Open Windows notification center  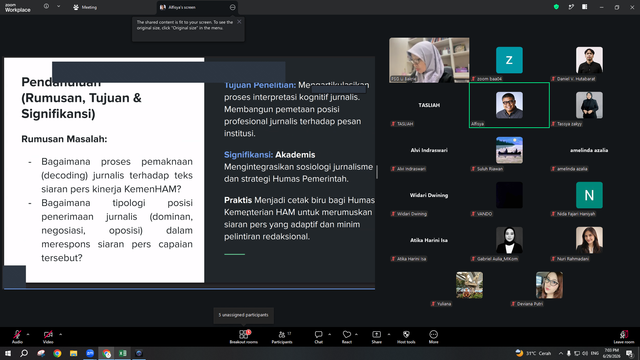tap(629, 353)
